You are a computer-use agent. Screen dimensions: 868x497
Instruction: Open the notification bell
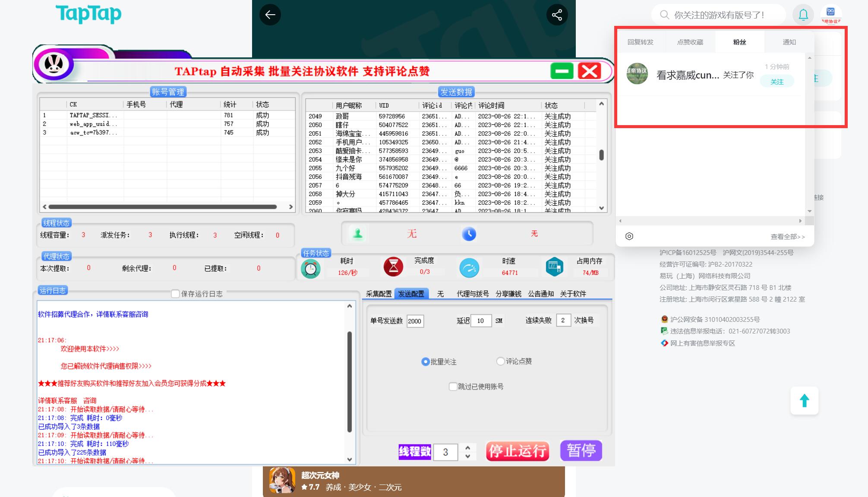click(803, 15)
